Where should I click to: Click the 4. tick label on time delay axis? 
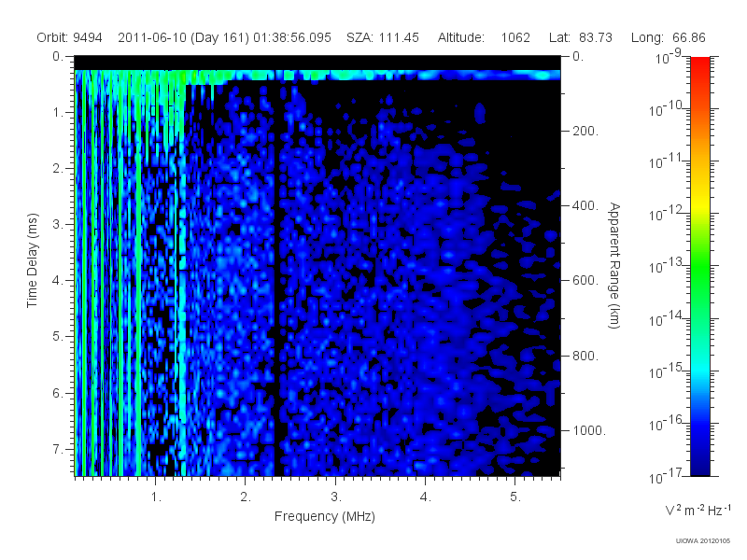coord(58,281)
